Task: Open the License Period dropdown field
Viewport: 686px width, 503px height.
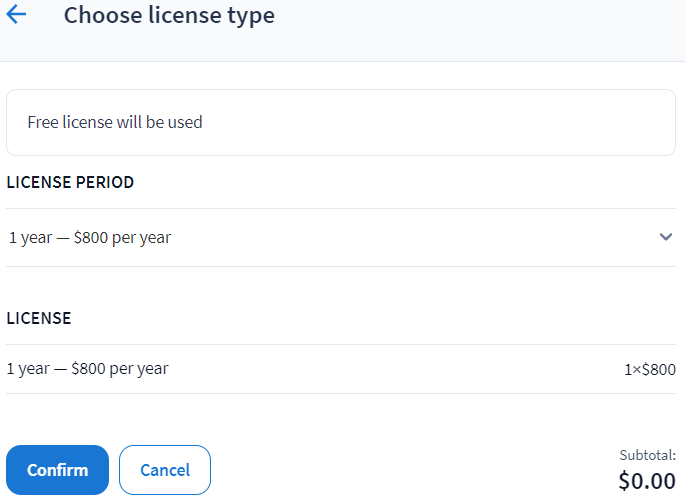Action: pyautogui.click(x=340, y=238)
